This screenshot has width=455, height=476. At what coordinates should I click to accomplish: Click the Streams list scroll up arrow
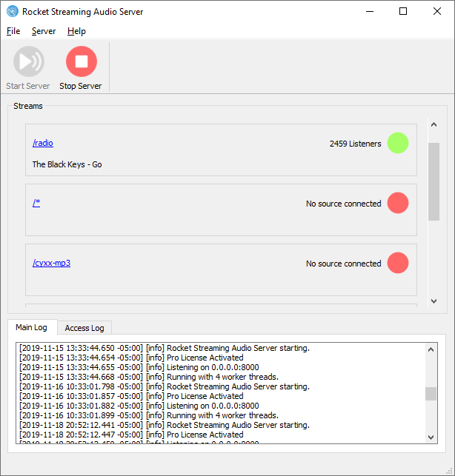[434, 124]
